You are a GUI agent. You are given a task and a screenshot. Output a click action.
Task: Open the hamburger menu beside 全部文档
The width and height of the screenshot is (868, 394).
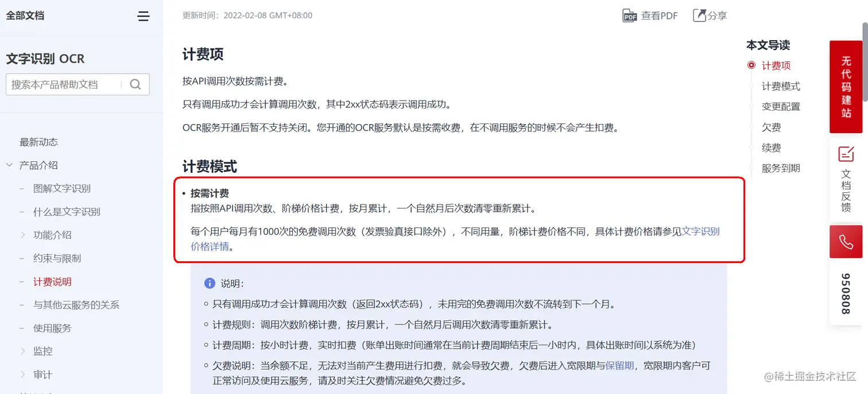(144, 16)
